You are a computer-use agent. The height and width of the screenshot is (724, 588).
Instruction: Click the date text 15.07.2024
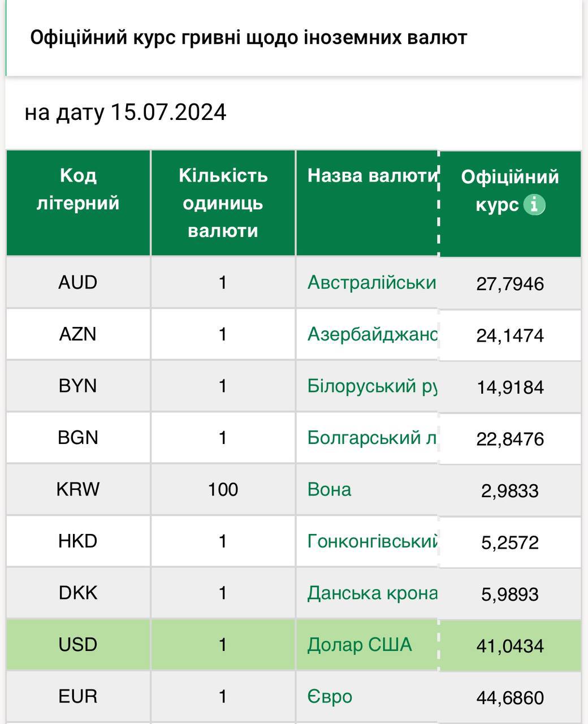168,112
